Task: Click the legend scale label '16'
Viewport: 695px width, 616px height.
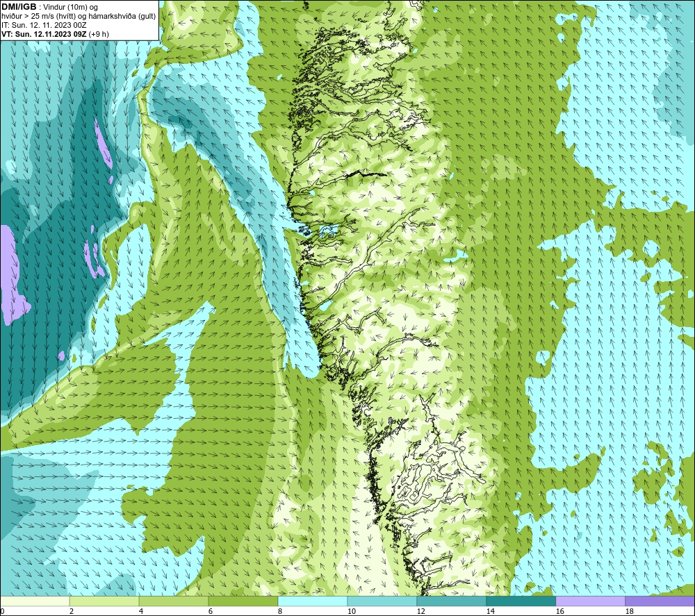Action: (559, 611)
